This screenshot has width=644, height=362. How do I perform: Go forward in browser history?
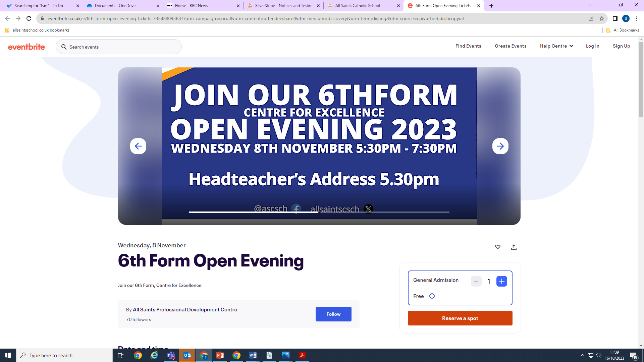[x=18, y=18]
